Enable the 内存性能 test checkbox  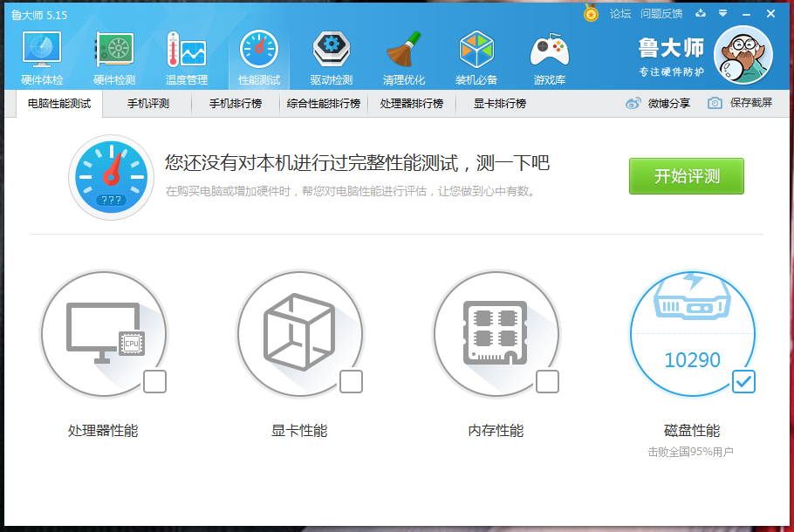pos(547,382)
